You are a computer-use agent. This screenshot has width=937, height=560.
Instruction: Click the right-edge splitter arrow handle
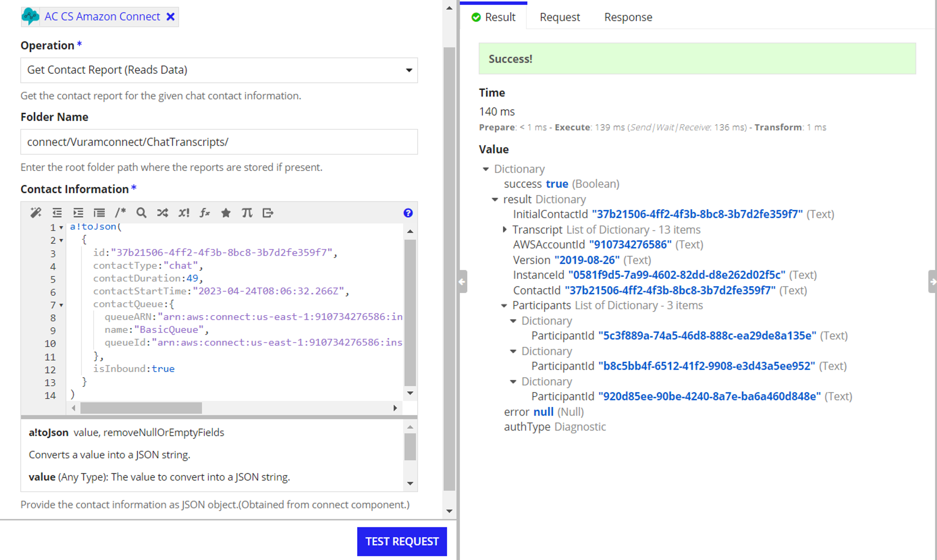pos(932,281)
